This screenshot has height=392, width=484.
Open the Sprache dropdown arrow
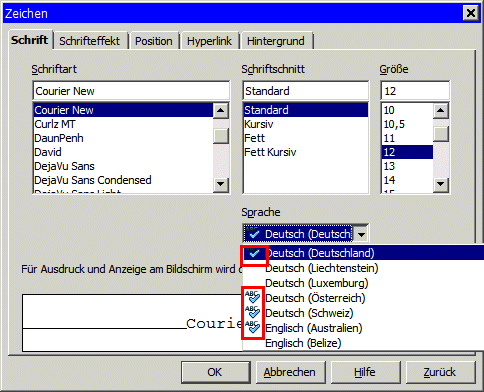(361, 234)
